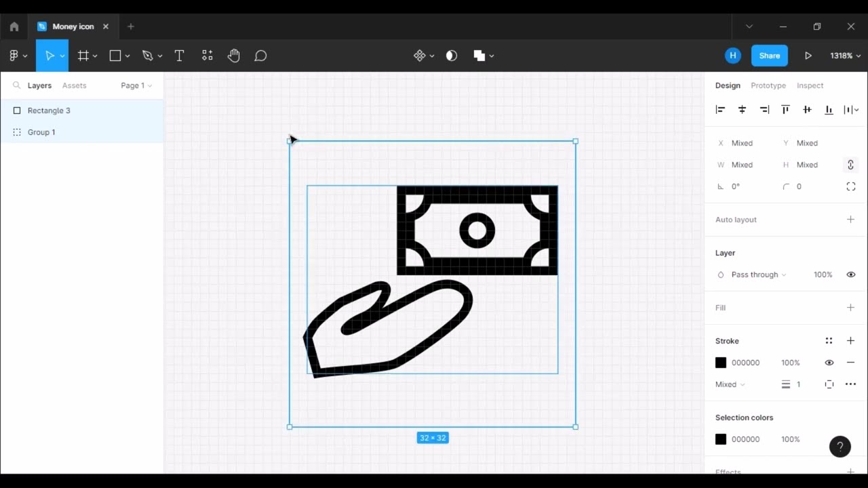
Task: Click the independent corners icon
Action: (851, 186)
